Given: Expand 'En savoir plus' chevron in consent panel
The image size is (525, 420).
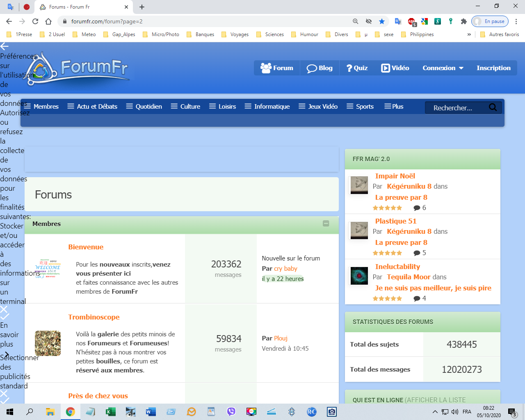Looking at the screenshot, I should pyautogui.click(x=7, y=354).
